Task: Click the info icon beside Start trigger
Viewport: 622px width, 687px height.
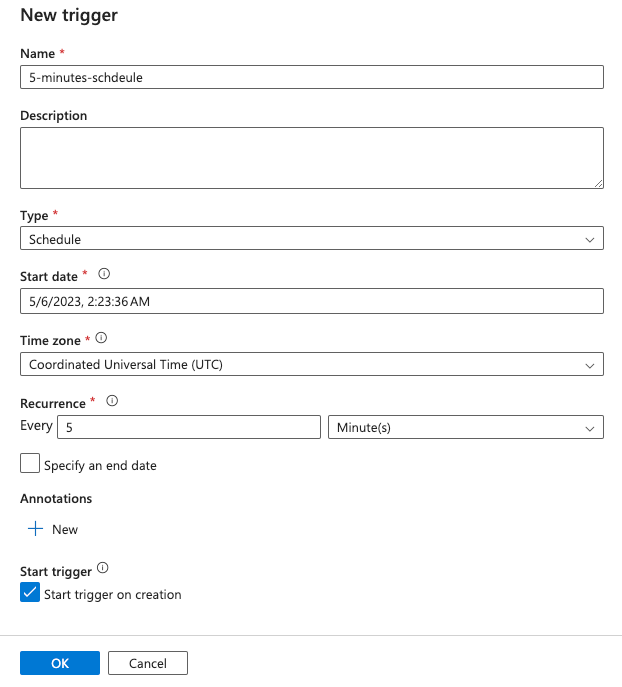Action: [103, 569]
